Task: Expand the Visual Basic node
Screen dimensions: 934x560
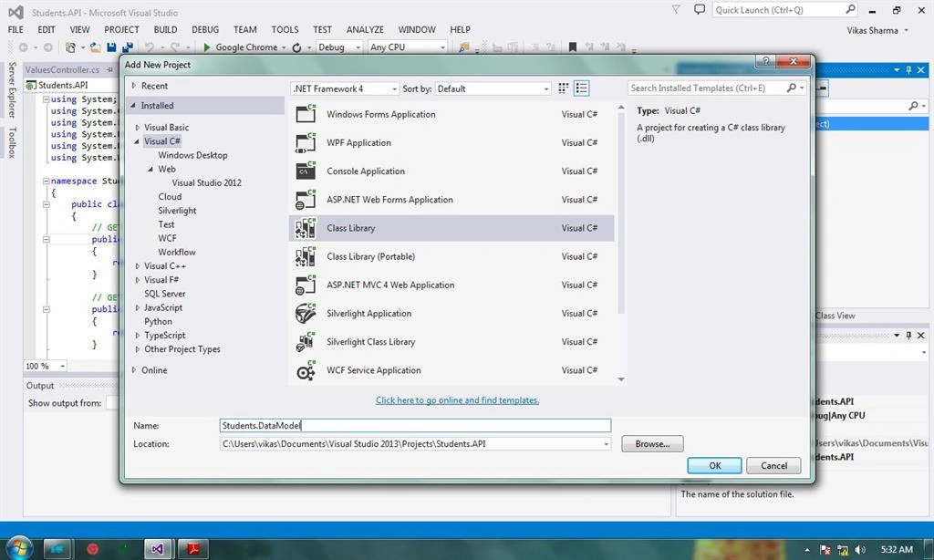Action: pos(138,128)
